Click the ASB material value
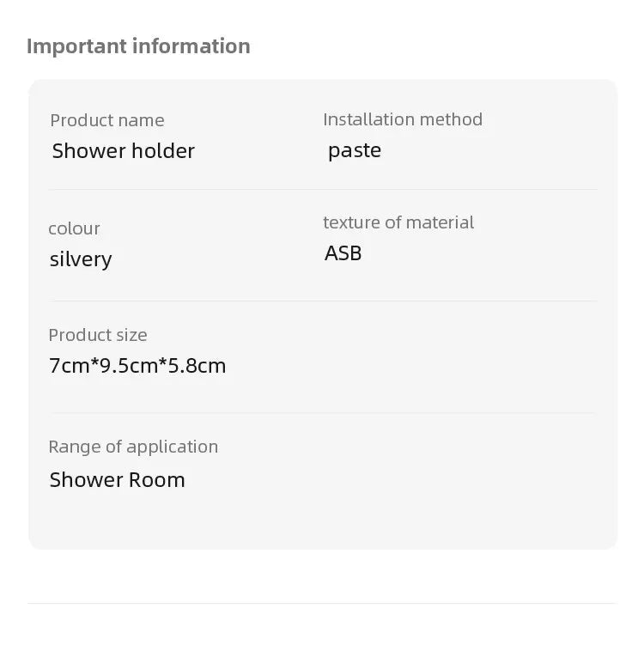The height and width of the screenshot is (651, 644). [343, 253]
